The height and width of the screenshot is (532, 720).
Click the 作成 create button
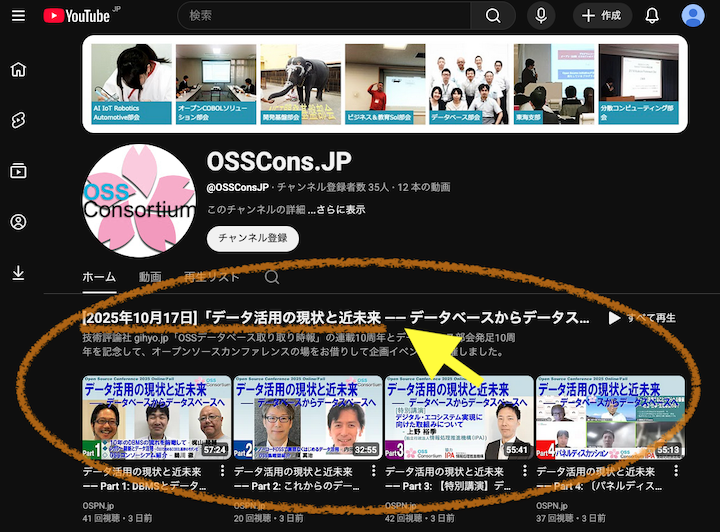[x=602, y=16]
